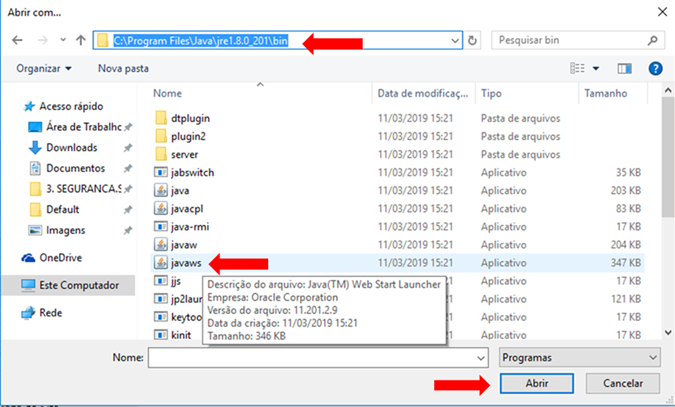Click the OneDrive cloud icon
The image size is (675, 407).
(28, 258)
